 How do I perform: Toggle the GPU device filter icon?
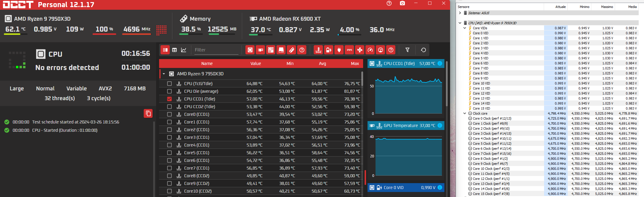coord(260,50)
